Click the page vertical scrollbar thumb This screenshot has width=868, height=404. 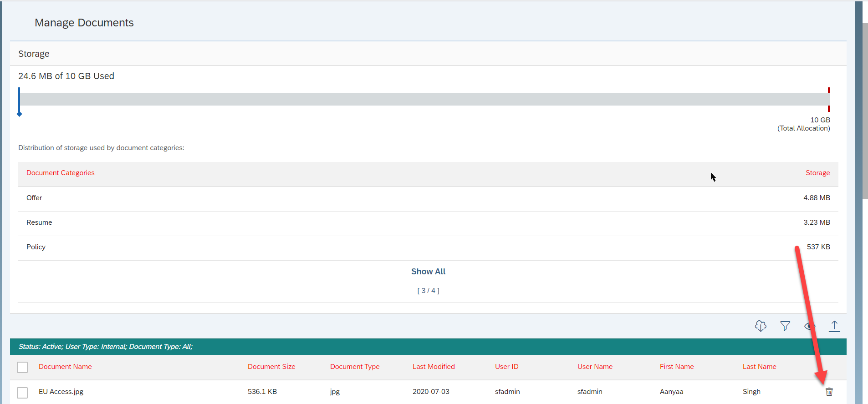865,111
